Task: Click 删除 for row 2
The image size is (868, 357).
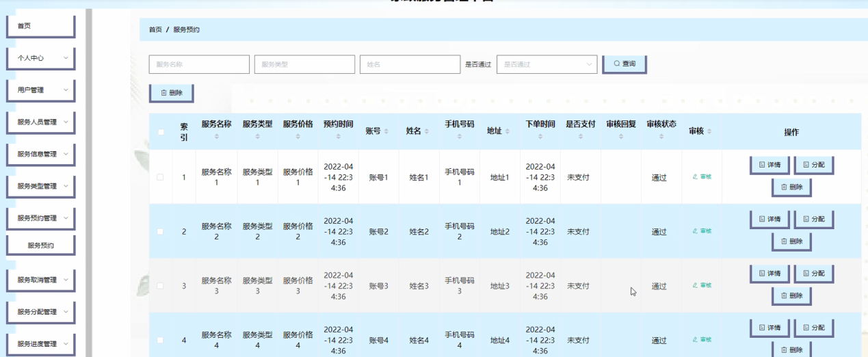Action: 791,241
